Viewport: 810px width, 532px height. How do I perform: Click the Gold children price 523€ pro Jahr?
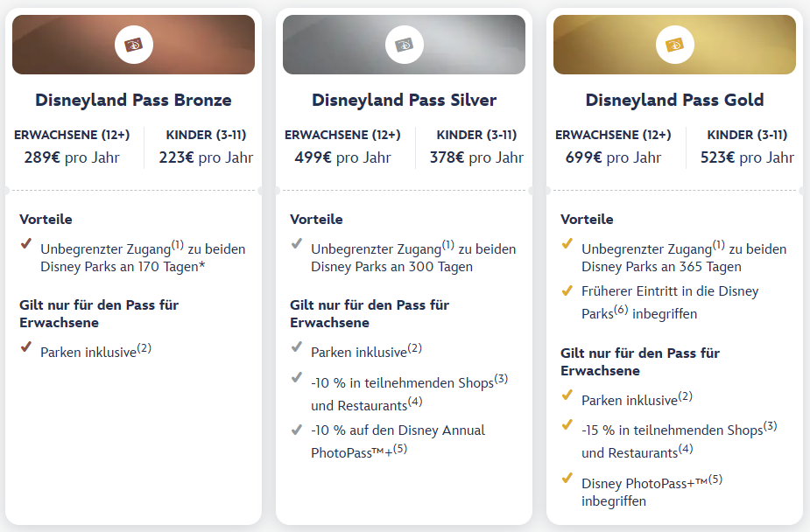[x=747, y=157]
